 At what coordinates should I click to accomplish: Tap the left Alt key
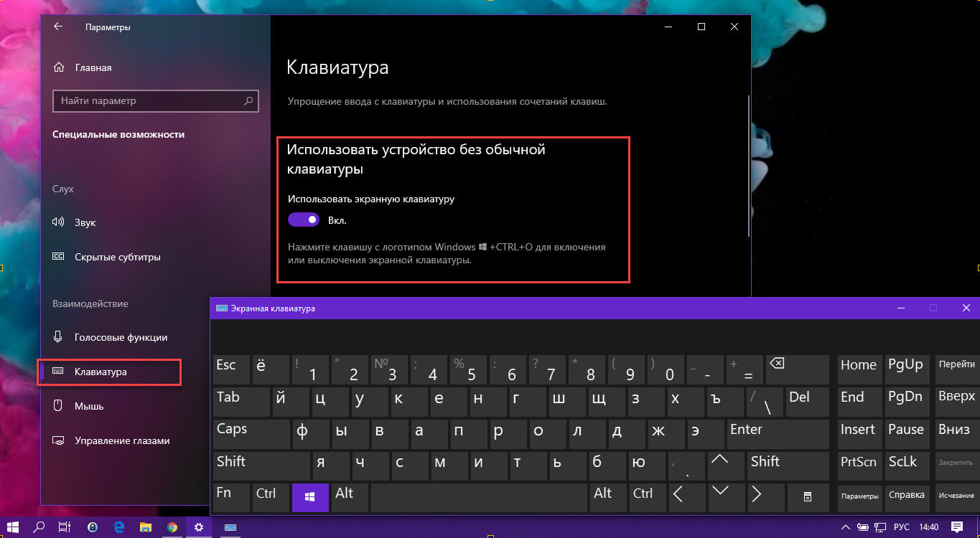[x=350, y=498]
